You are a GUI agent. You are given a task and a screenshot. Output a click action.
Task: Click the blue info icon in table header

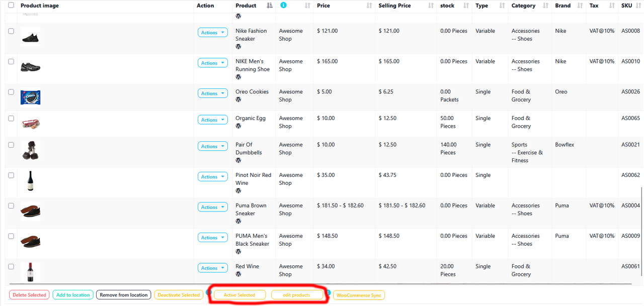pyautogui.click(x=283, y=6)
